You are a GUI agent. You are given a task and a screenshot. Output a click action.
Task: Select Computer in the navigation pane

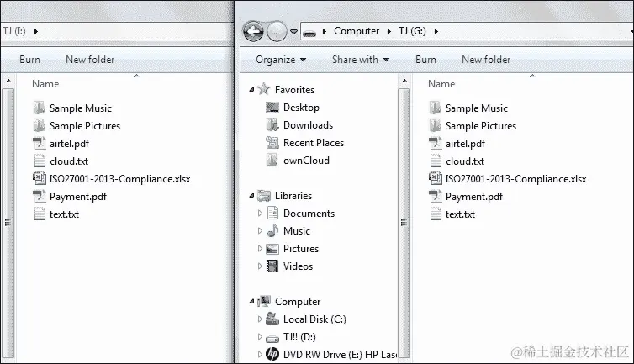pyautogui.click(x=298, y=302)
